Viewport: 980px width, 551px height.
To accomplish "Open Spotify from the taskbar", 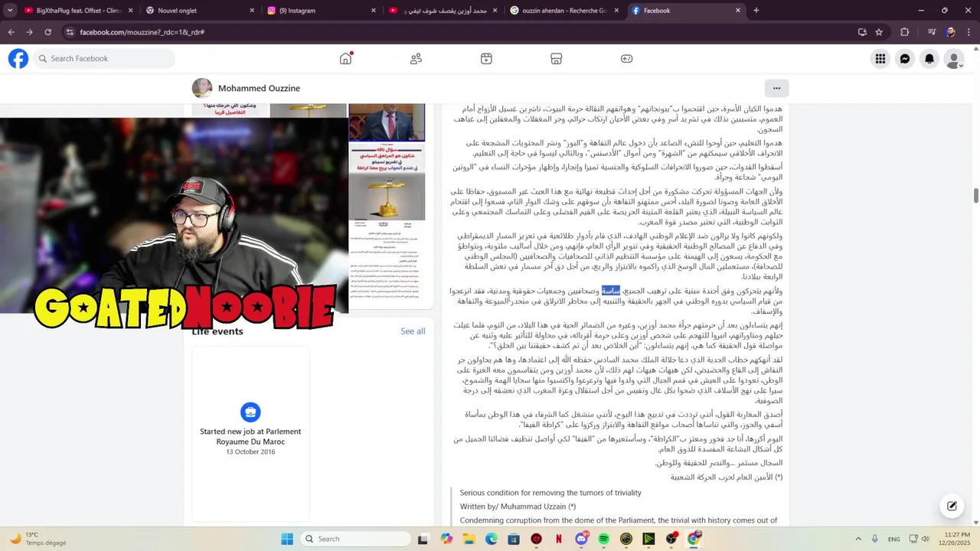I will 604,539.
